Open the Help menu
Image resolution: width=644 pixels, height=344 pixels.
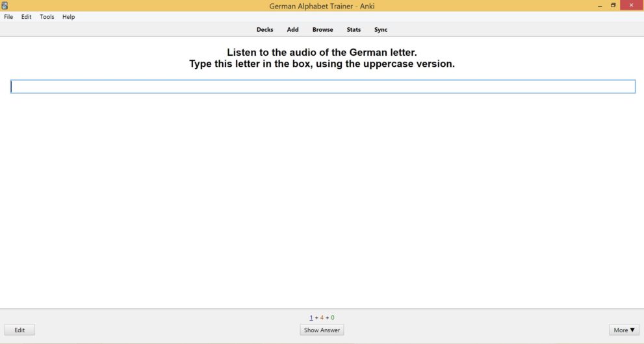(x=68, y=17)
